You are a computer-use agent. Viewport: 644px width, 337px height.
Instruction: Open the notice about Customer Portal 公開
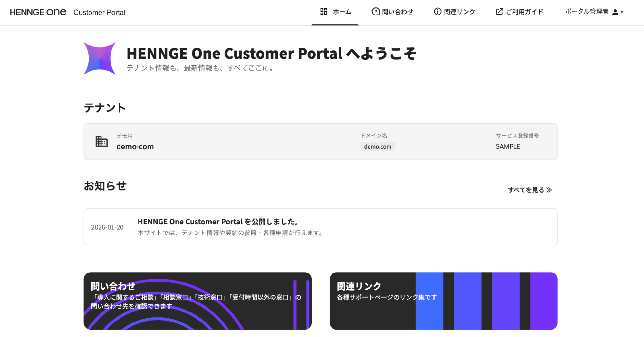point(321,227)
